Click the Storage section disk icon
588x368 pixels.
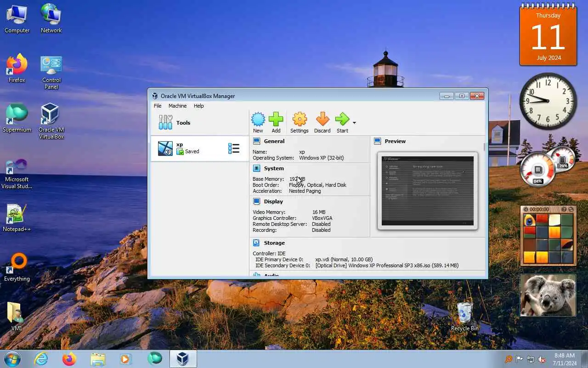[x=256, y=243]
